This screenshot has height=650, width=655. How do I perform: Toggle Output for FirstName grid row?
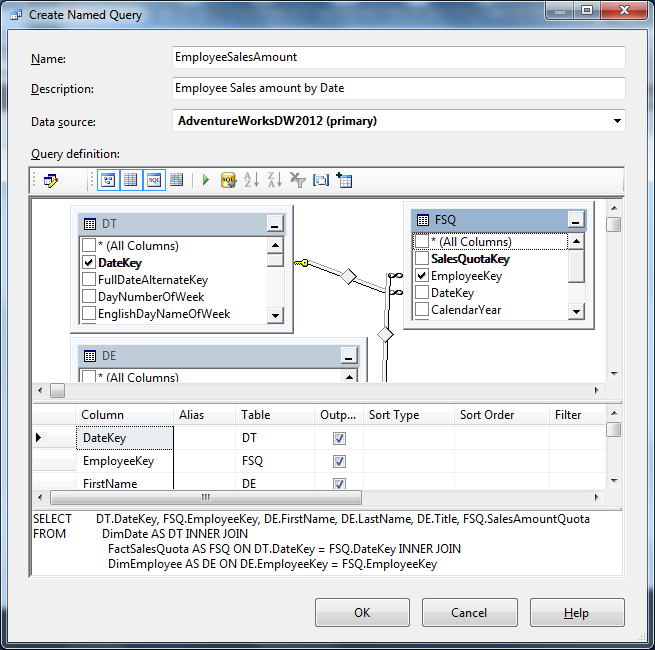point(339,483)
